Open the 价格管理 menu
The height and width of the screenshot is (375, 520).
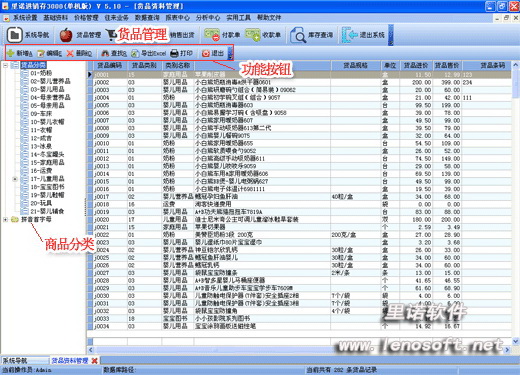[x=86, y=18]
